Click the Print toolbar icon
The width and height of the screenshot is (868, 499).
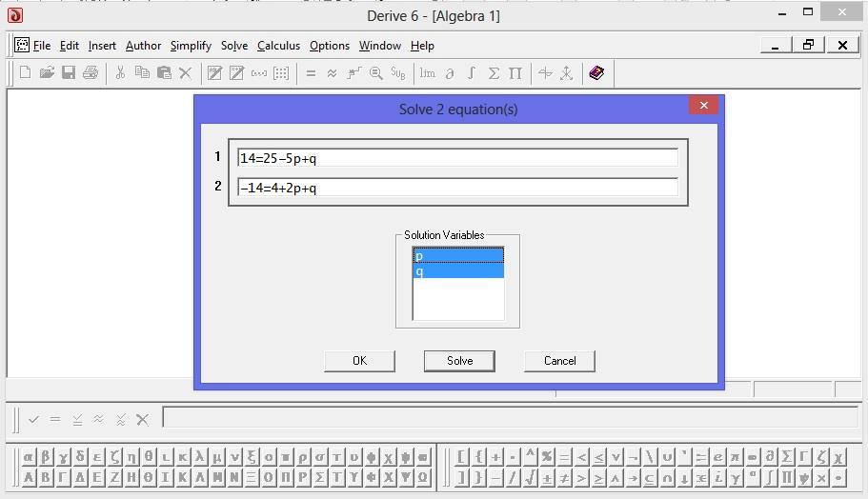[91, 73]
